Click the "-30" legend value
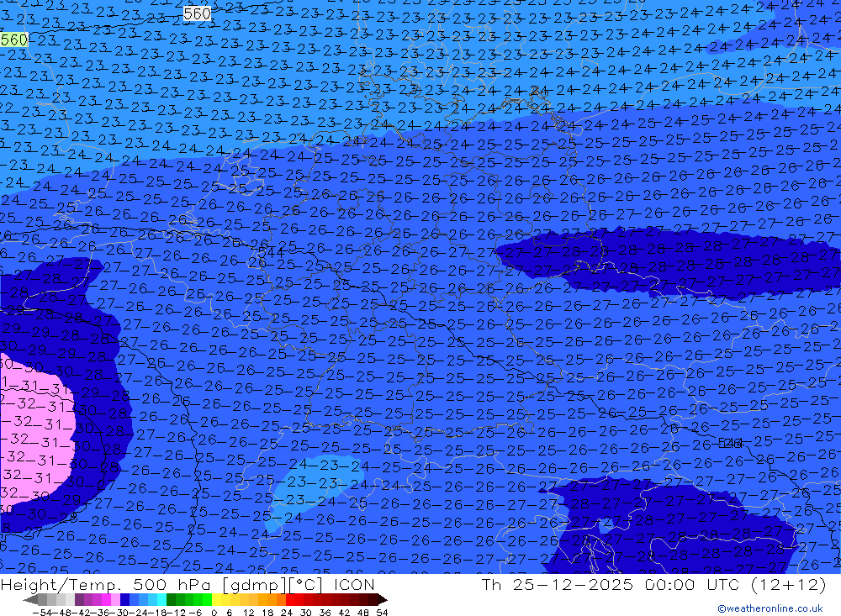841x616 pixels. tap(120, 613)
